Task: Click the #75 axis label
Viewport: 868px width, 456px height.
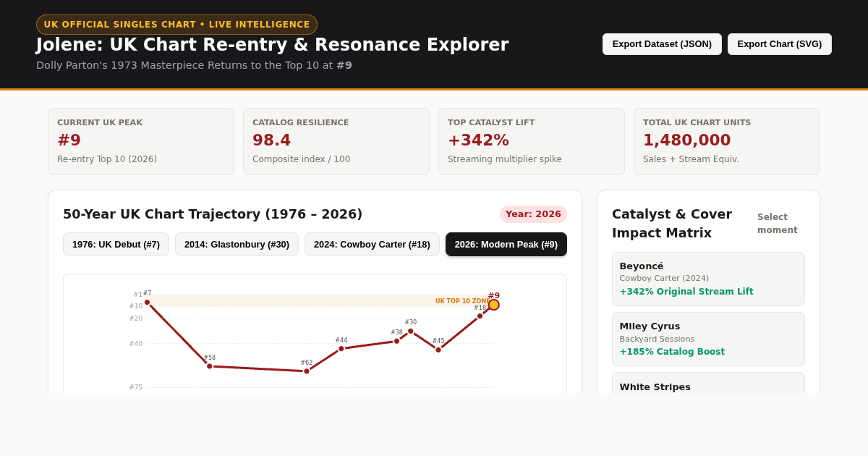Action: [136, 387]
